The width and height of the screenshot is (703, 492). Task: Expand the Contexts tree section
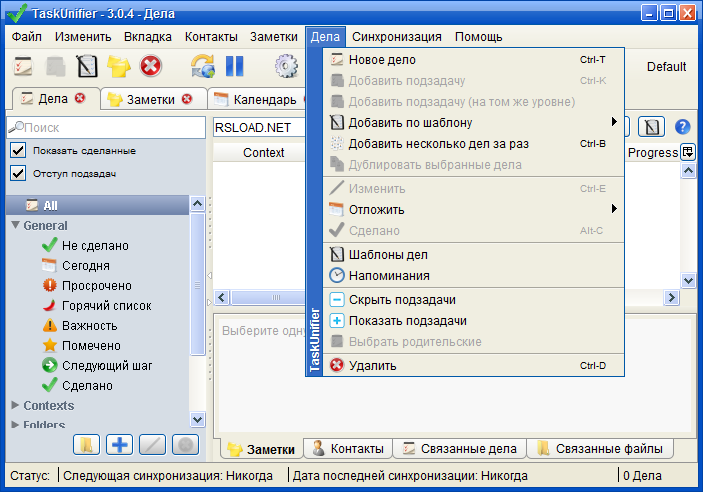pos(15,405)
